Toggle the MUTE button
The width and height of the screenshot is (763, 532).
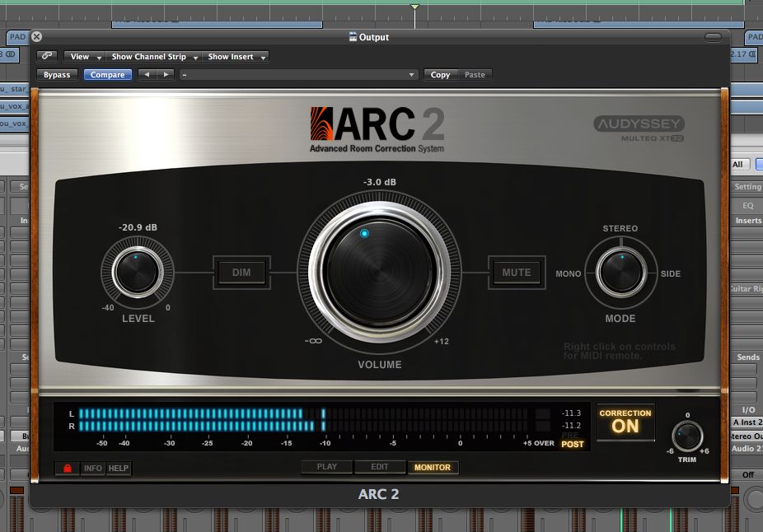point(517,273)
